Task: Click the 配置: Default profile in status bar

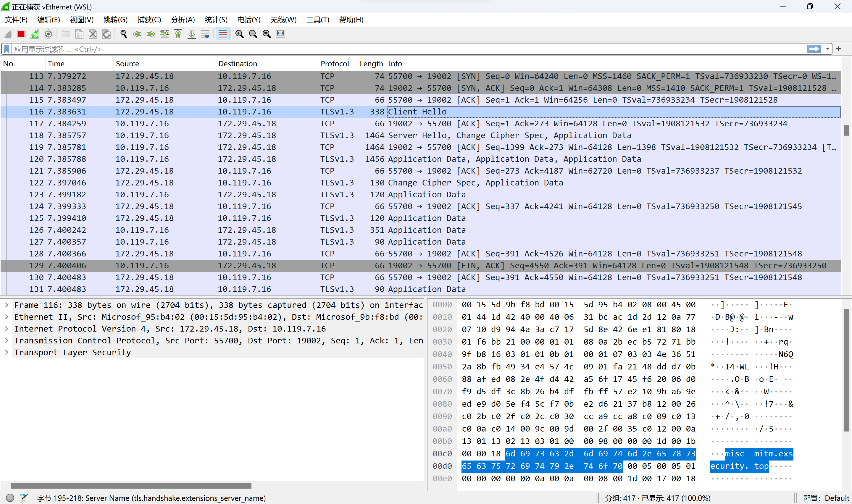Action: click(826, 498)
